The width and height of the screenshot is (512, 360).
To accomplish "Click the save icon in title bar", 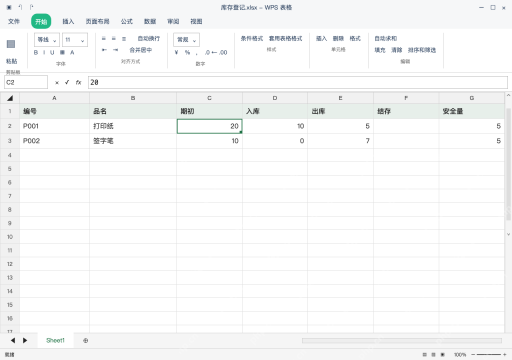I will click(9, 7).
